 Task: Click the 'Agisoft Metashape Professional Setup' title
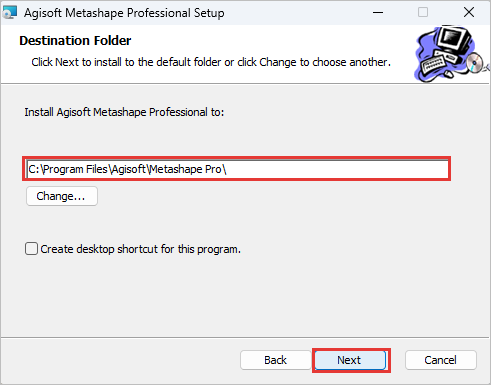124,13
